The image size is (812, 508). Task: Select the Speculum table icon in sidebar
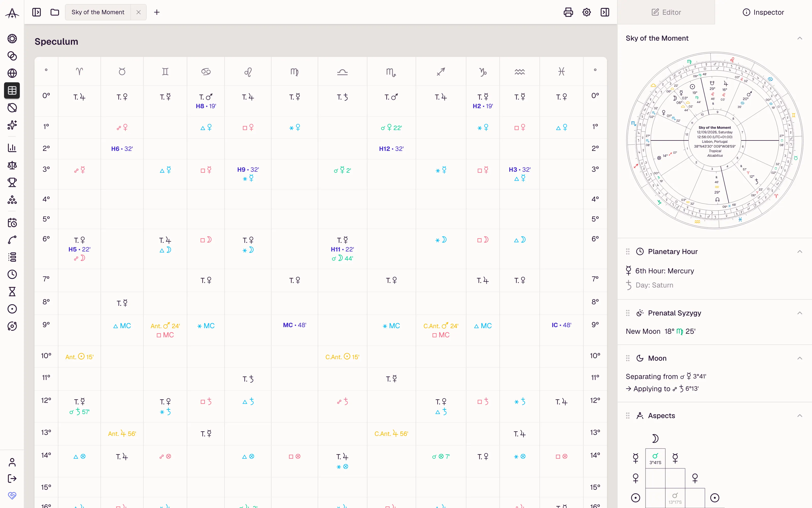pyautogui.click(x=12, y=90)
